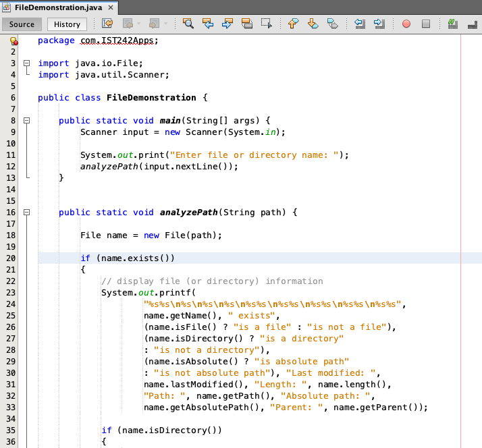The width and height of the screenshot is (482, 448).
Task: Click the Shift Line Right icon
Action: tap(379, 24)
